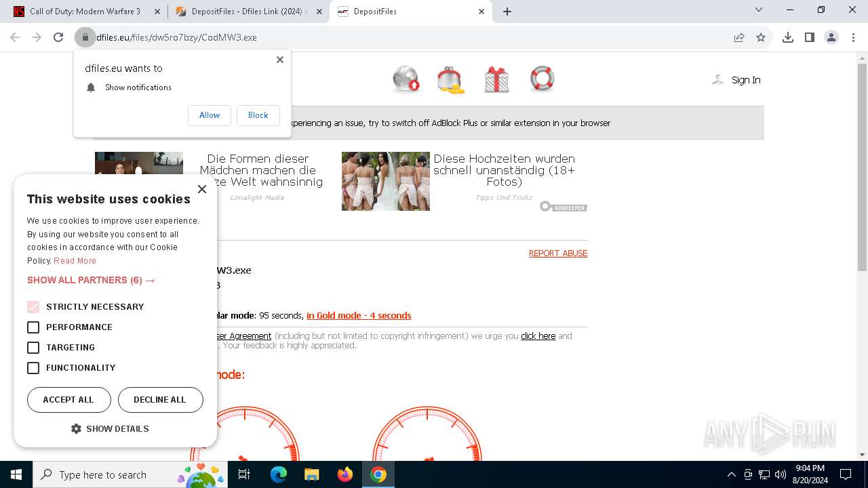Viewport: 868px width, 488px height.
Task: Click the 'click here' feedback link
Action: (538, 336)
